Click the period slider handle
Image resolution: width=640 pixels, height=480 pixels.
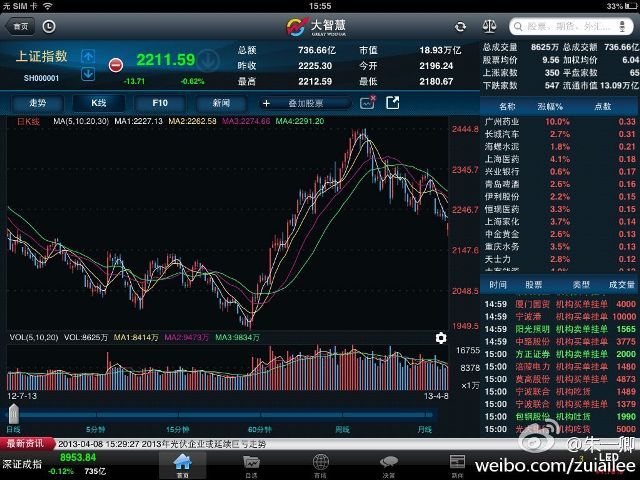pos(13,414)
